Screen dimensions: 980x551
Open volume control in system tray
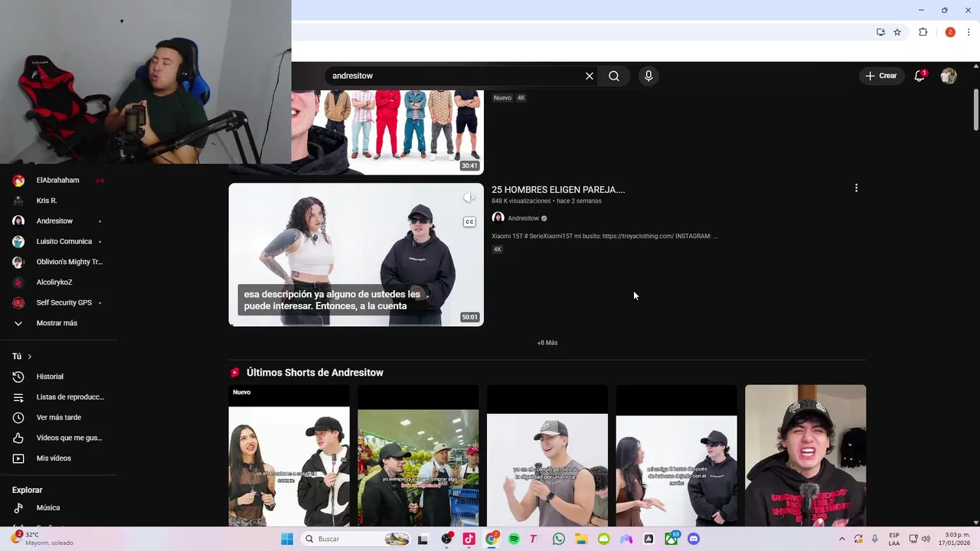[x=927, y=539]
